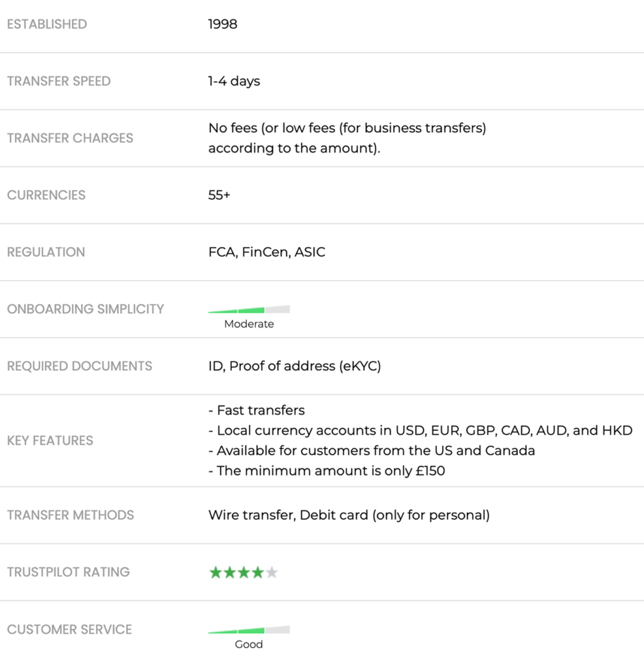The width and height of the screenshot is (644, 669).
Task: Select the third Trustpilot rating star
Action: (244, 573)
